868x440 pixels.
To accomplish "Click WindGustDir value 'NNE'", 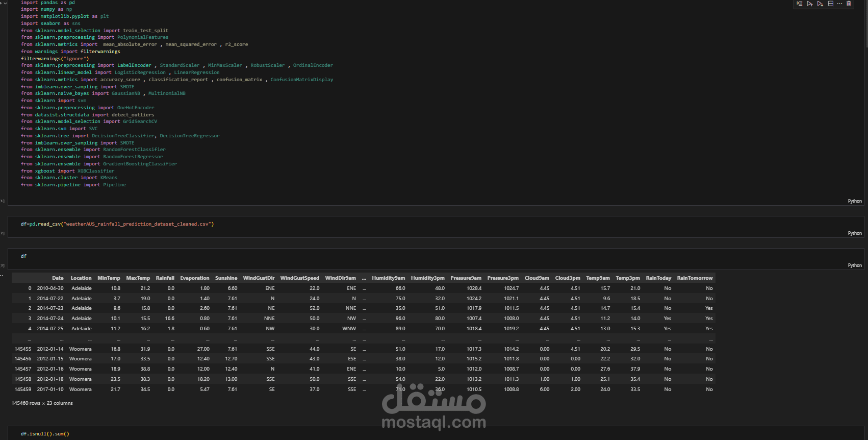I will tap(269, 319).
